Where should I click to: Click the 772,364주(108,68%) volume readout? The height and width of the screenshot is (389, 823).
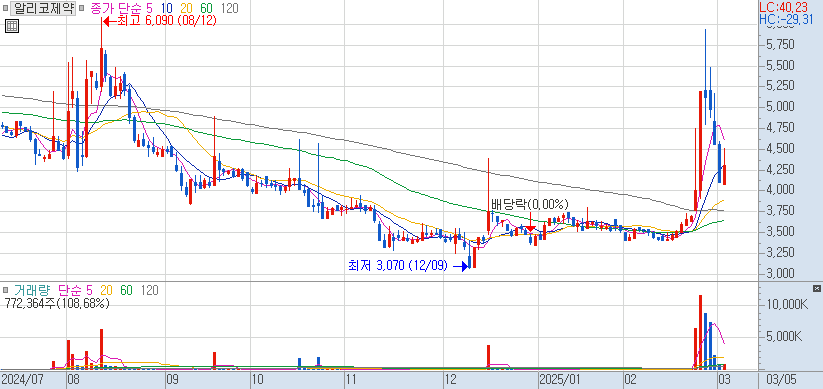[x=57, y=303]
